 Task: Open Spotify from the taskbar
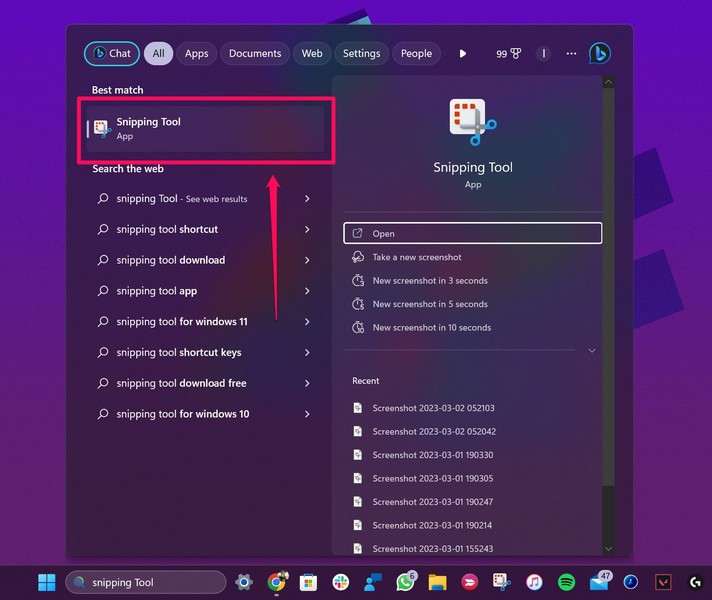point(566,582)
